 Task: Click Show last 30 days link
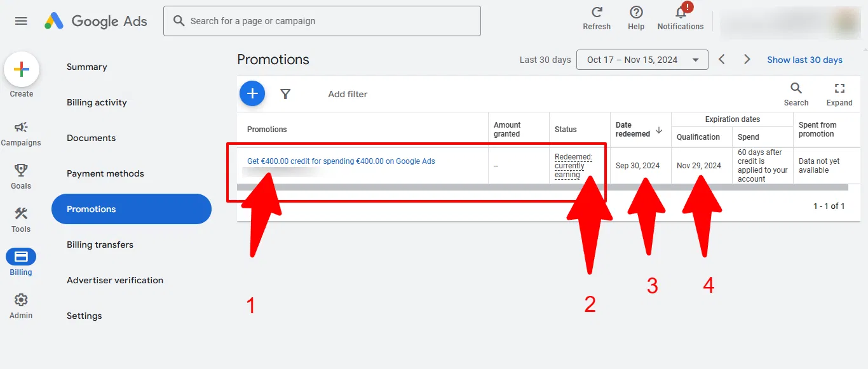pyautogui.click(x=804, y=60)
